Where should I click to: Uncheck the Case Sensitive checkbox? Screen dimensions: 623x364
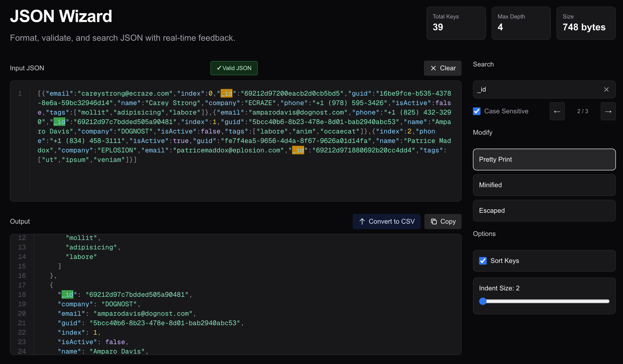point(477,111)
